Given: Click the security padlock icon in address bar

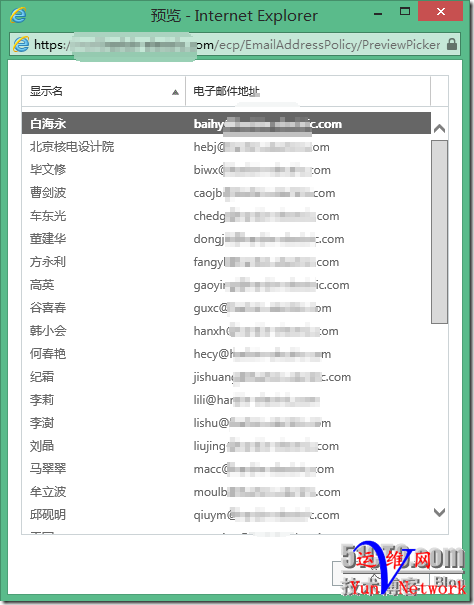Looking at the screenshot, I should (x=452, y=44).
